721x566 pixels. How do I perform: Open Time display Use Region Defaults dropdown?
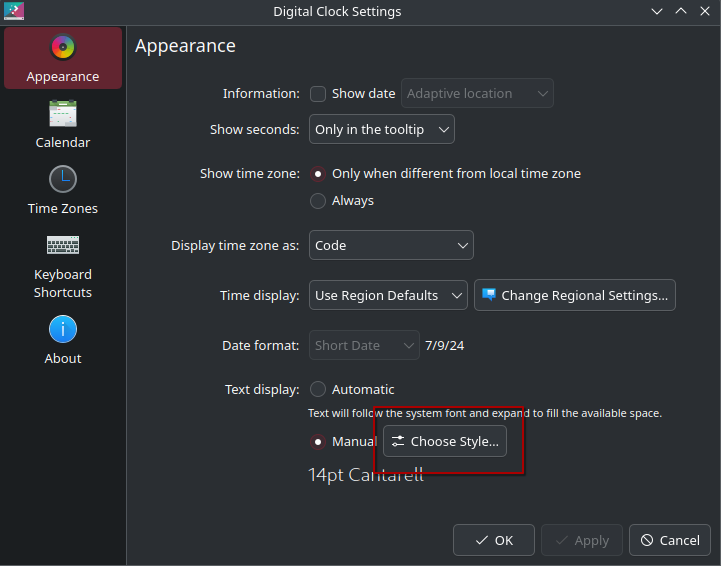[x=388, y=295]
